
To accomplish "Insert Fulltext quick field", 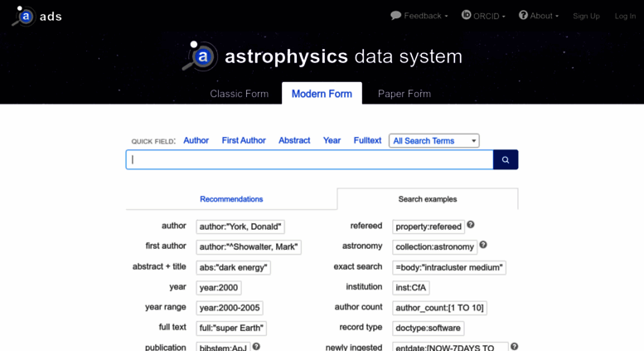I will [367, 140].
